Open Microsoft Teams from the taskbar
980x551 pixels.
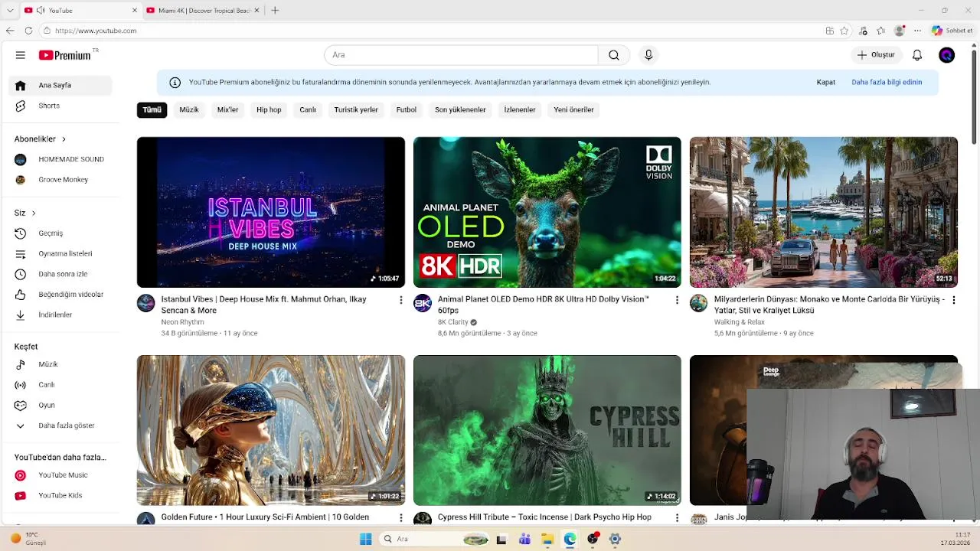pos(524,539)
